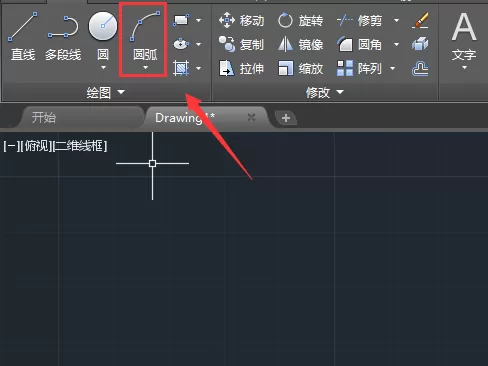488x366 pixels.
Task: Click the 拉伸 (Stretch) tool
Action: click(241, 68)
